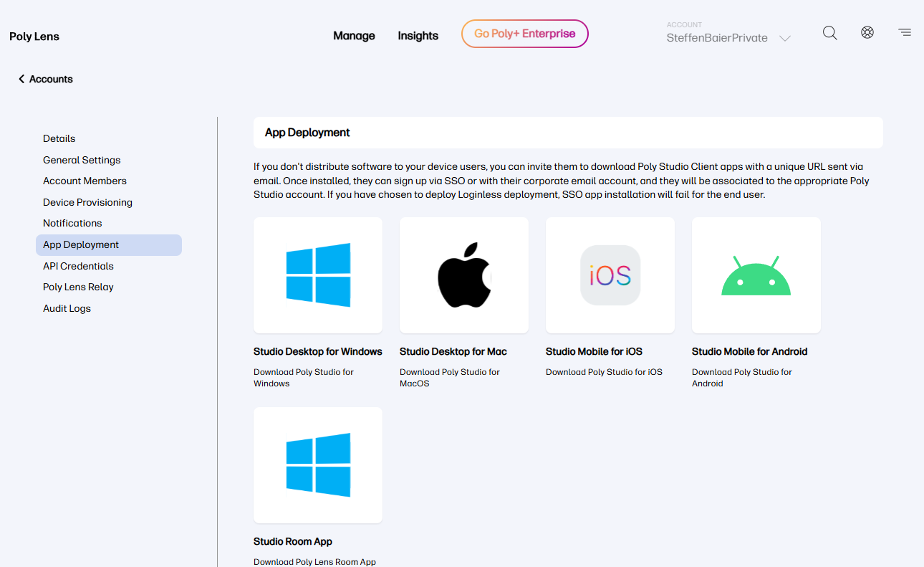This screenshot has width=924, height=567.
Task: Open Audit Logs in sidebar
Action: pyautogui.click(x=67, y=308)
